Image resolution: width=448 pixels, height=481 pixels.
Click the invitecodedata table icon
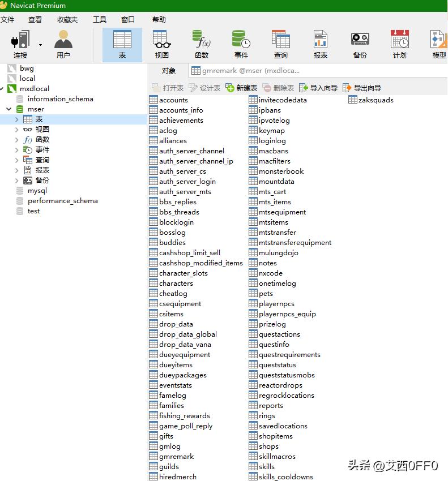[253, 100]
